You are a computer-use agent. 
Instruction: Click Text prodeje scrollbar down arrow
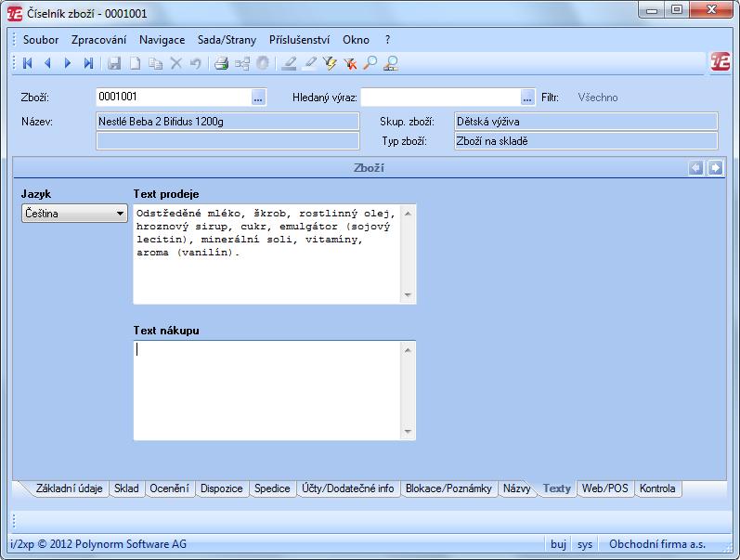(408, 294)
